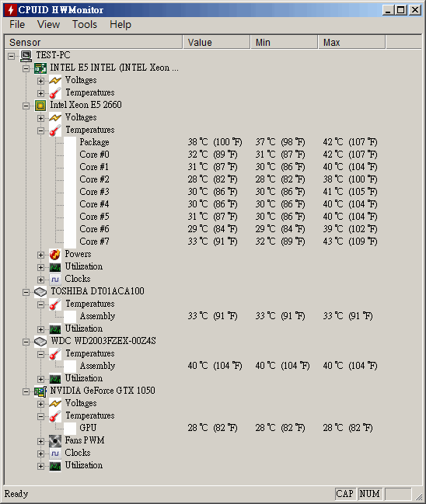Expand Voltages under Intel Xeon E5 2660
The width and height of the screenshot is (426, 504).
(x=41, y=118)
